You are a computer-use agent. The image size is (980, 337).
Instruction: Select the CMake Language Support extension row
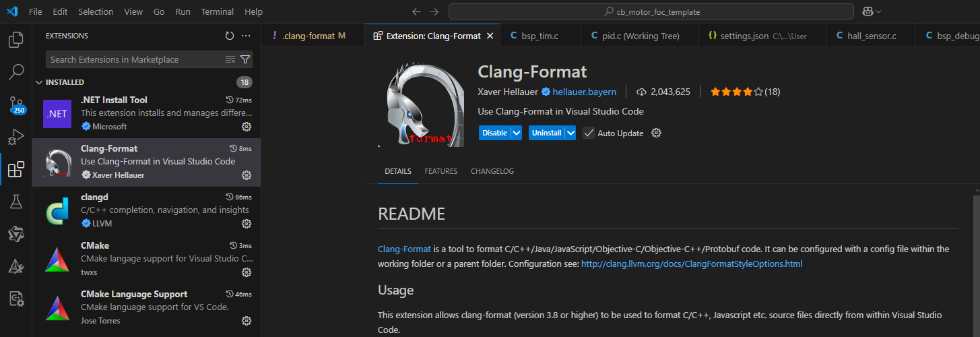[x=146, y=309]
